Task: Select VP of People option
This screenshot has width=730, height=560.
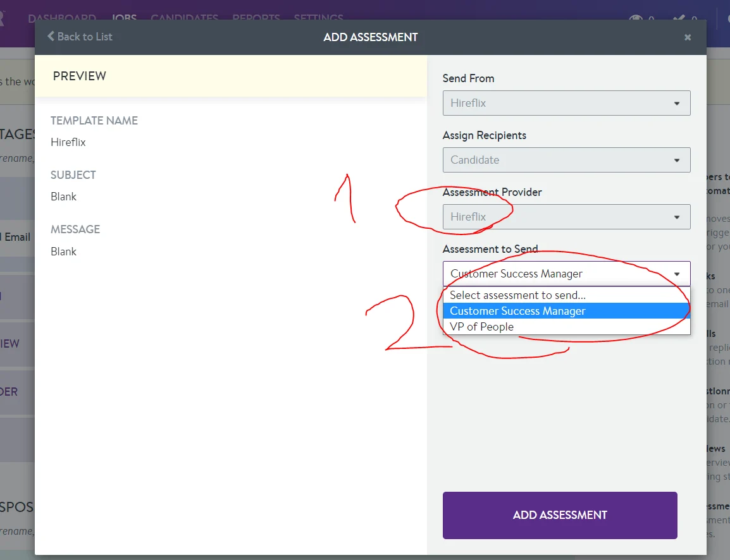Action: coord(566,327)
